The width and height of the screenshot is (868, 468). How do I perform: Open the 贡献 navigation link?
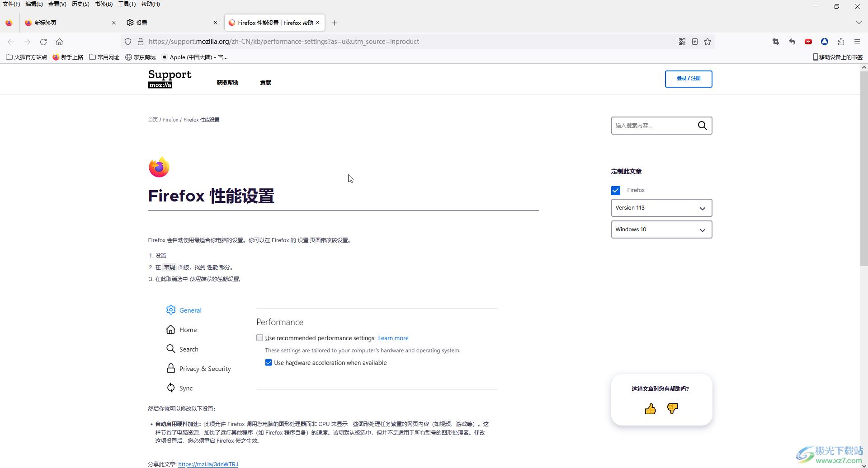(x=265, y=83)
